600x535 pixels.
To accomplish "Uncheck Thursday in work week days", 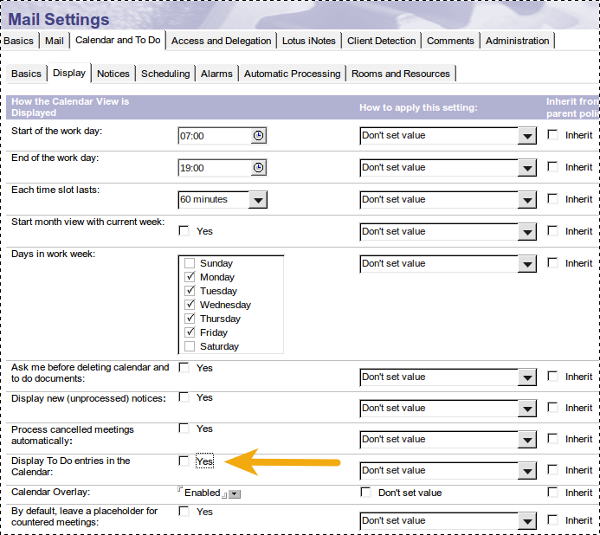I will pos(189,318).
